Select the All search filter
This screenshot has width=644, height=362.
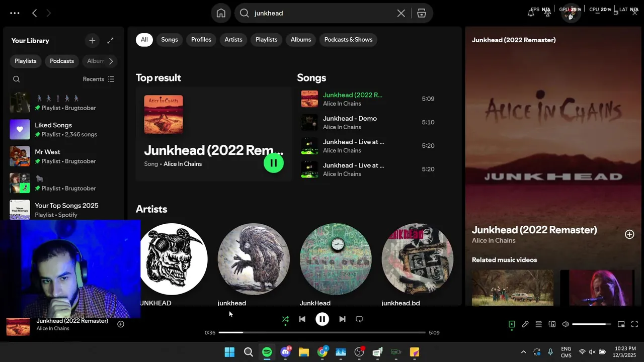(x=144, y=40)
